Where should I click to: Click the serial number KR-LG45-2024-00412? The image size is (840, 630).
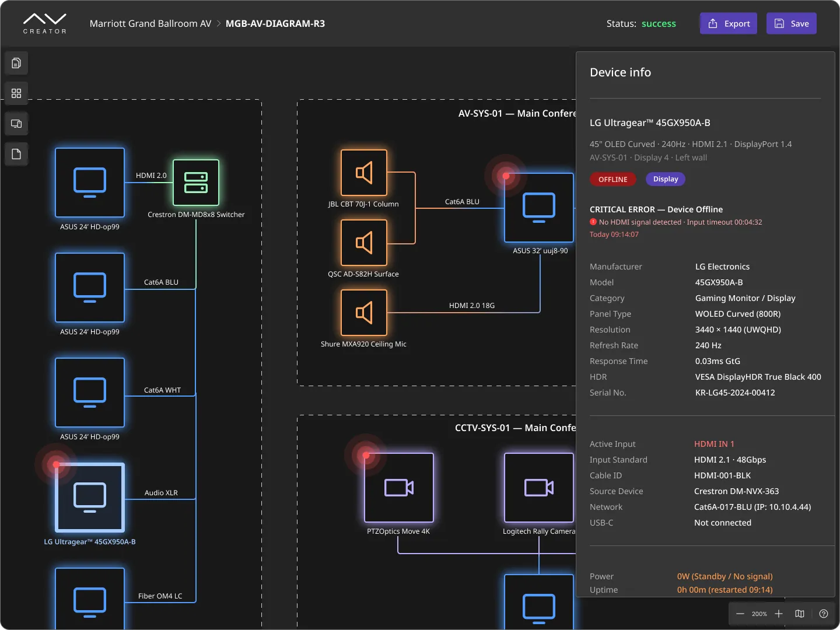(x=735, y=393)
